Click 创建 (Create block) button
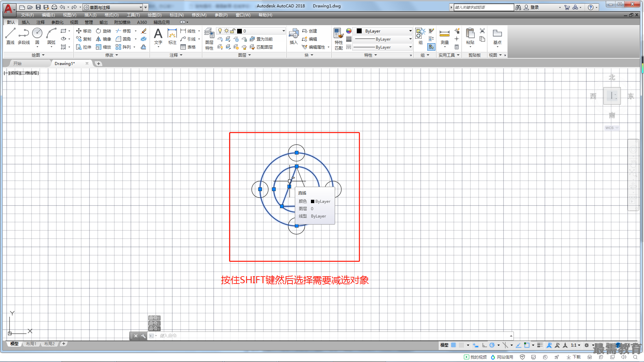 (x=310, y=31)
